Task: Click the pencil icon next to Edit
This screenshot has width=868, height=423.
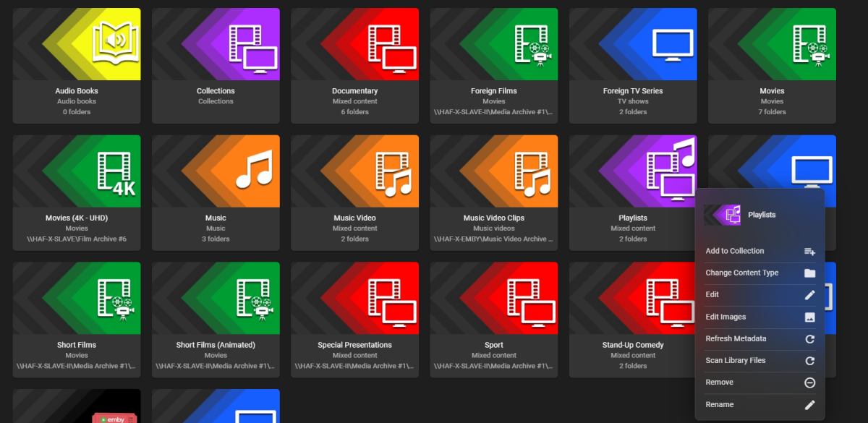Action: coord(809,294)
